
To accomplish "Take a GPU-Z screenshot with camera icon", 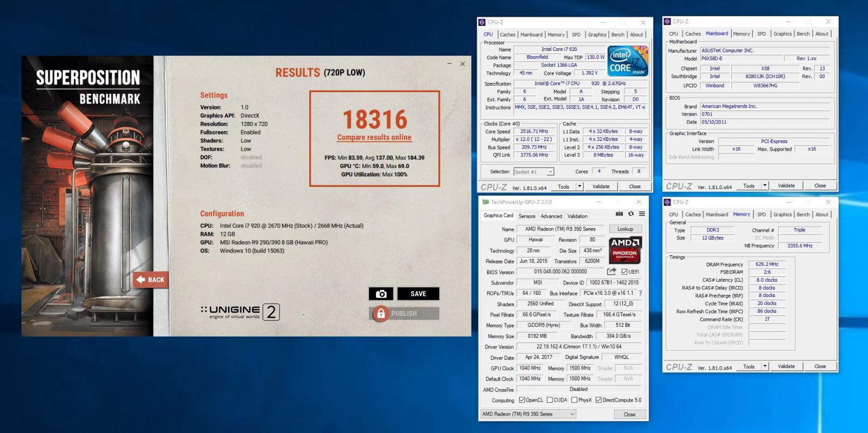I will [619, 214].
